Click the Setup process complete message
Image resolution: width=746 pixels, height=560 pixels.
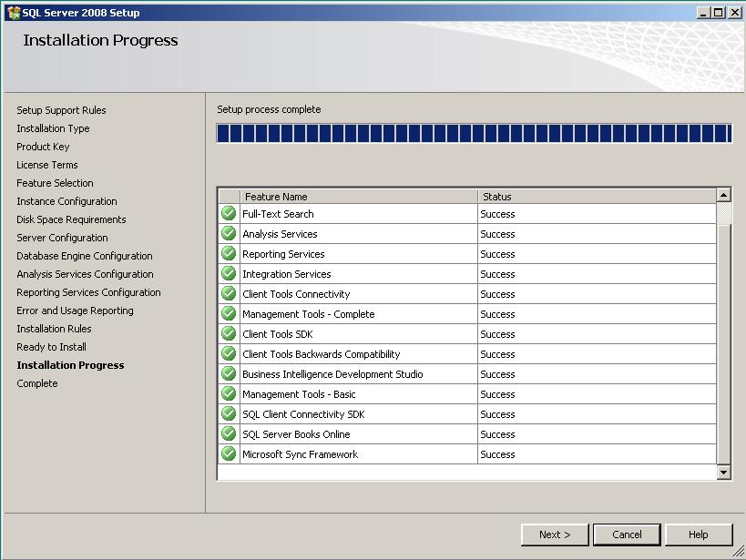[x=269, y=109]
